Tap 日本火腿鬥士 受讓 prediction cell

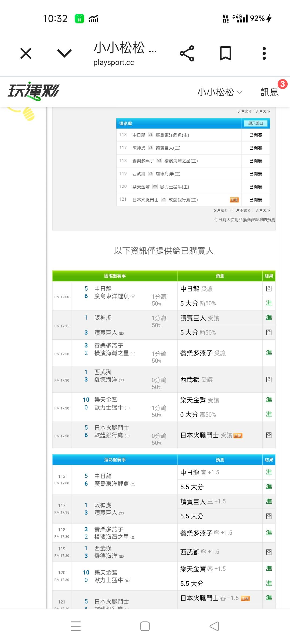pyautogui.click(x=220, y=435)
